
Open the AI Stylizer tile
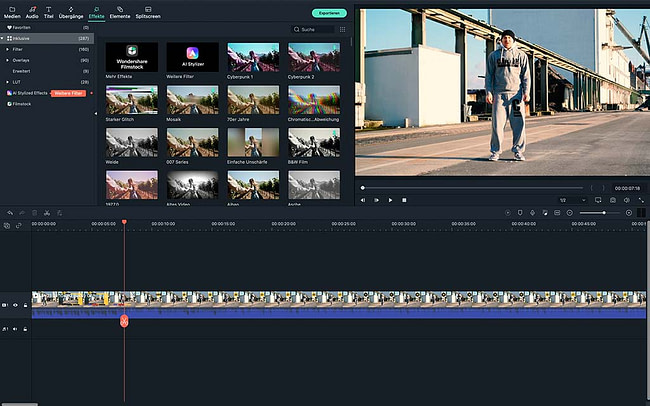click(192, 57)
